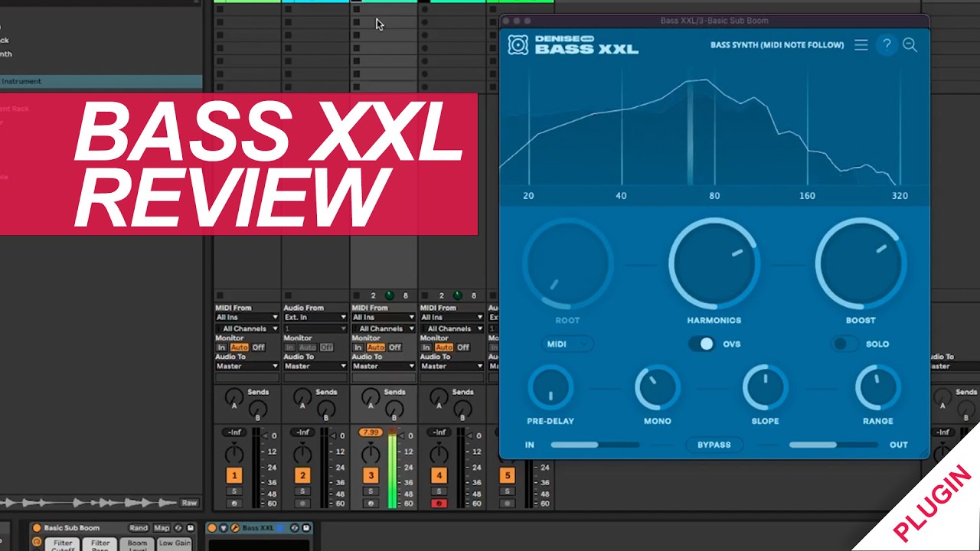Solo track 3
The image size is (980, 551).
click(371, 491)
